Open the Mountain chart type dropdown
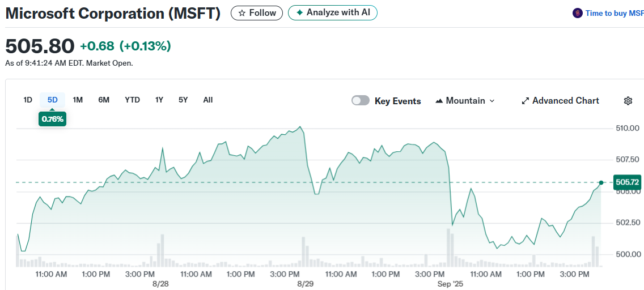Viewport: 644px width, 290px height. 464,101
